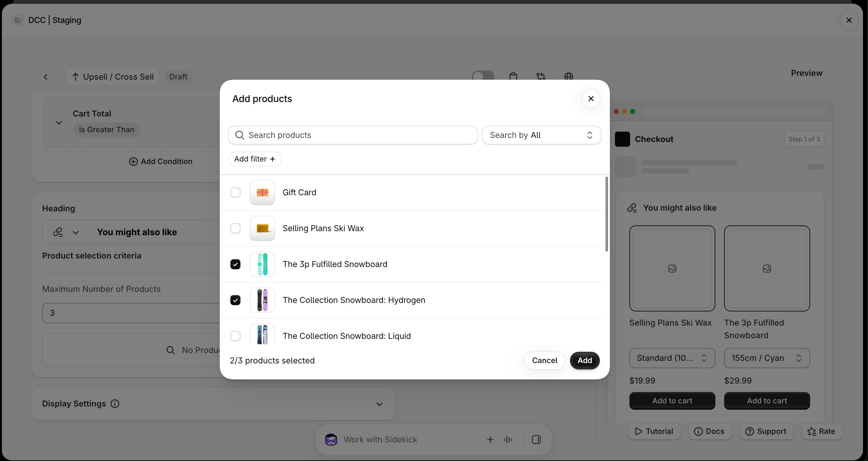Click the magnifier icon in Search products
The width and height of the screenshot is (868, 461).
tap(240, 135)
